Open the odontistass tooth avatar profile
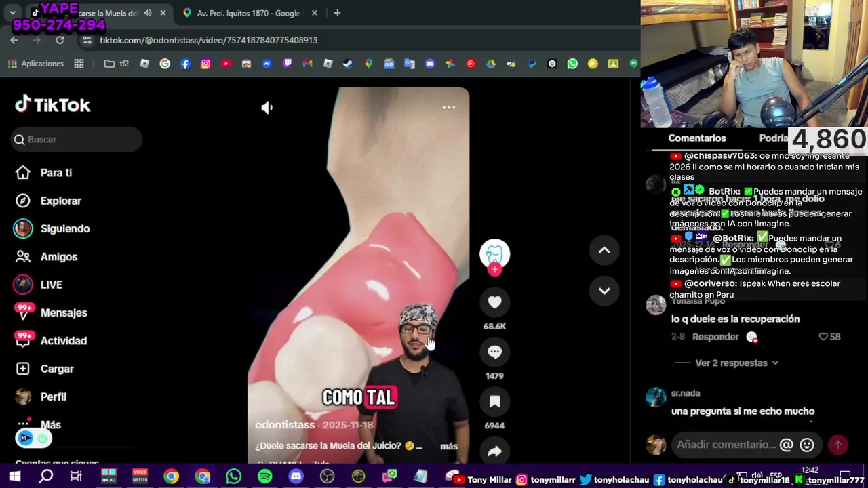The image size is (868, 488). coord(494,253)
